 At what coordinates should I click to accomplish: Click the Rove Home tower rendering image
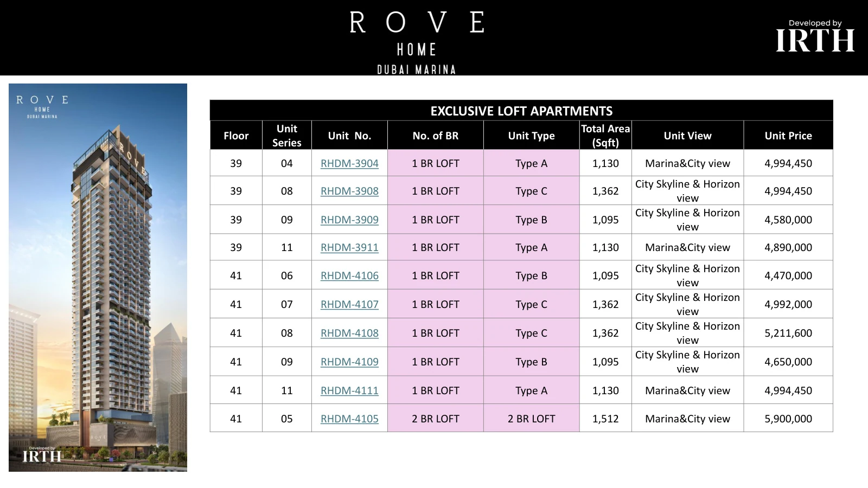coord(98,277)
